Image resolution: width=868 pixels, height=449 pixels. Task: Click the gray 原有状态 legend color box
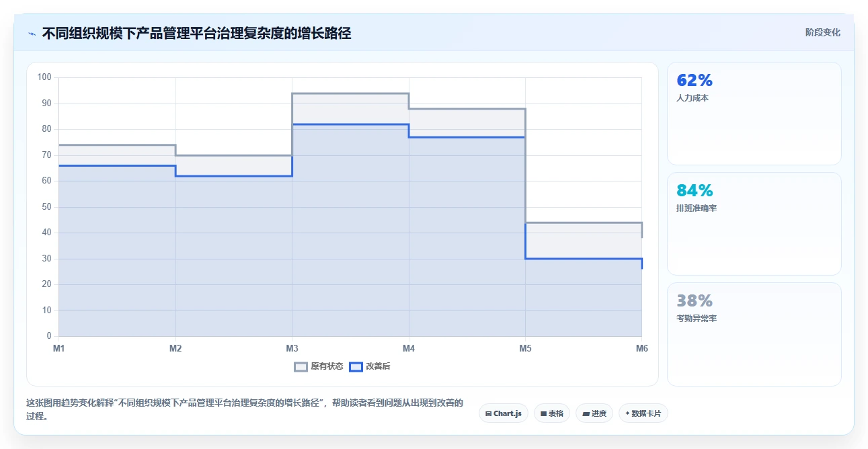coord(301,367)
